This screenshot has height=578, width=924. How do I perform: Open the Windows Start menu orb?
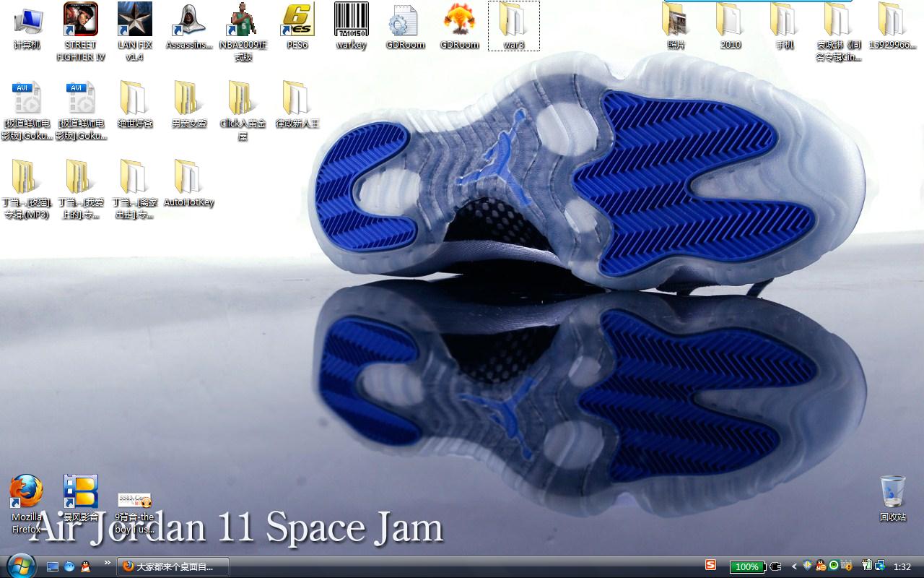(19, 566)
